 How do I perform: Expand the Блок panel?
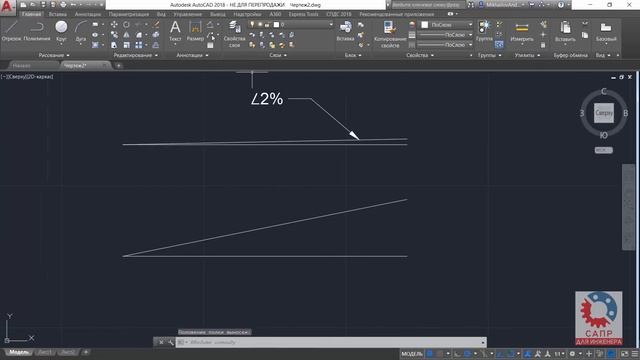[353, 55]
